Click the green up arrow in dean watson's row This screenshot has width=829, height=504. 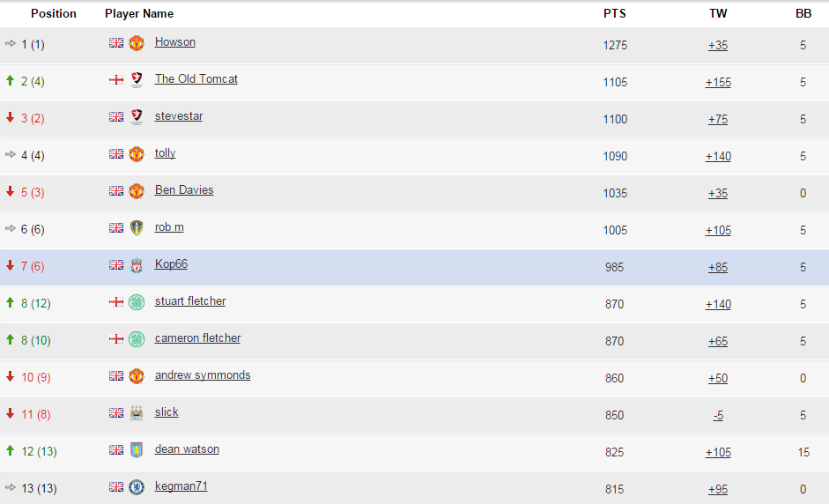pos(11,451)
